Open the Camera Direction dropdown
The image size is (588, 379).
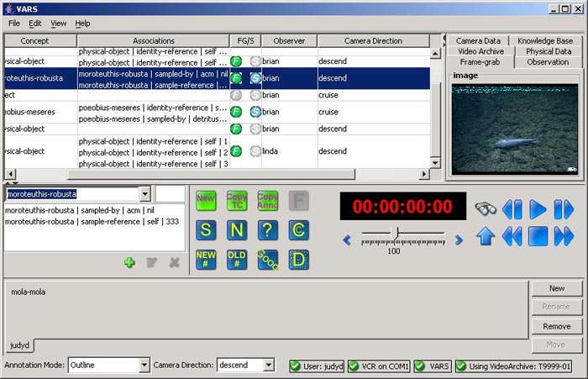268,366
